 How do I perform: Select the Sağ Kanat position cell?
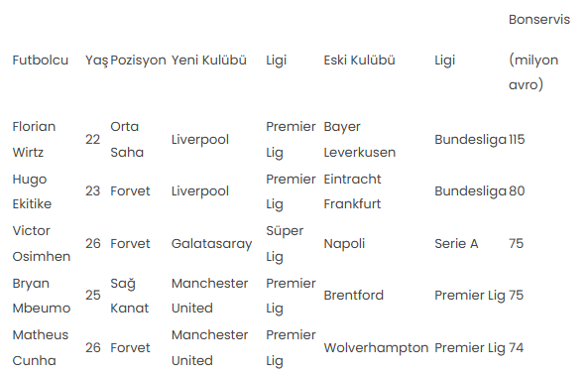pos(129,296)
